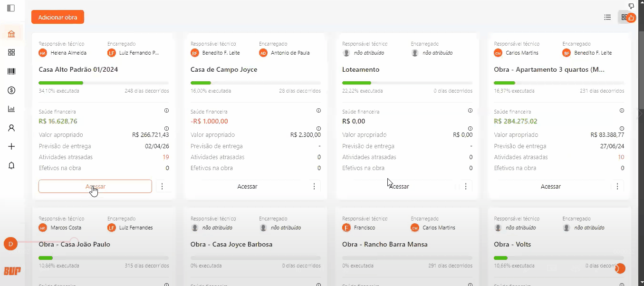Click Valor apropriado info icon on Loteamento card
644x286 pixels.
(470, 128)
